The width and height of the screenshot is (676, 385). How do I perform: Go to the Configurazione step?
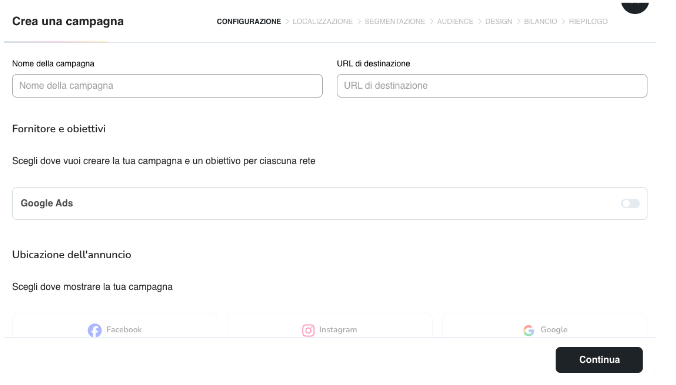pos(249,22)
